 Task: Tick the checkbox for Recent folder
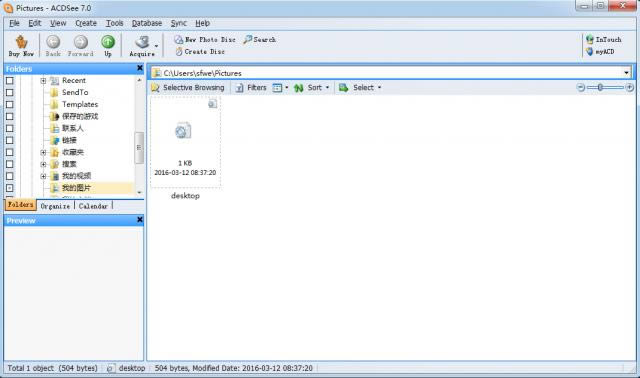pos(9,81)
